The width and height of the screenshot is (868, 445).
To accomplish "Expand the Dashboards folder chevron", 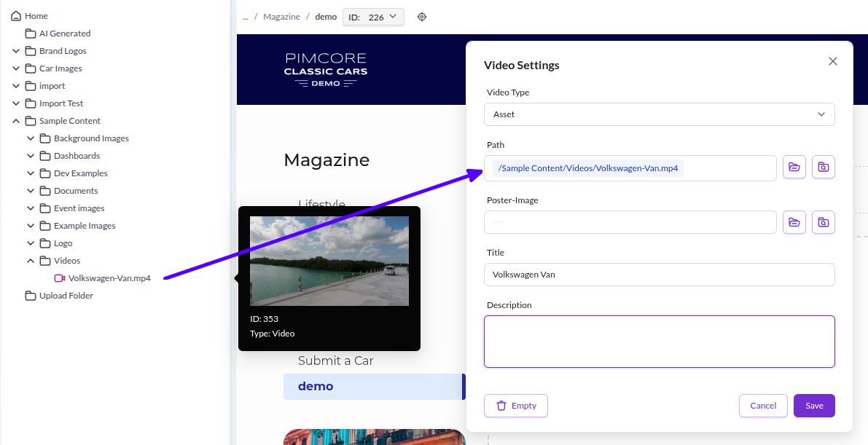I will pos(31,156).
